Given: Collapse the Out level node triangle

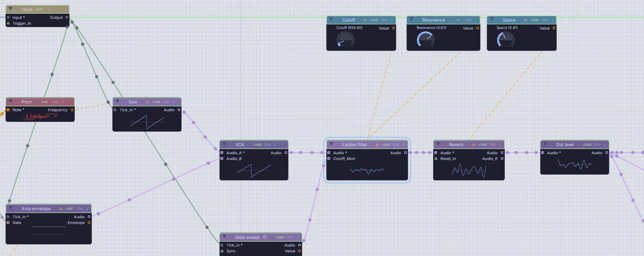Looking at the screenshot, I should (x=545, y=144).
